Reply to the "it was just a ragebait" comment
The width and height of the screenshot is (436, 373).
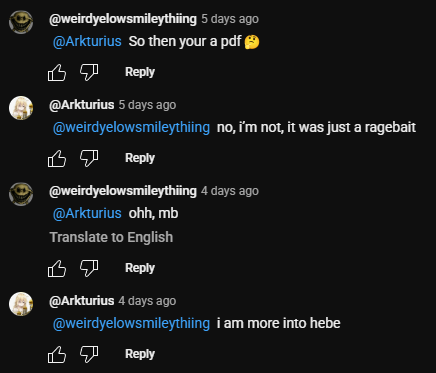[x=140, y=158]
